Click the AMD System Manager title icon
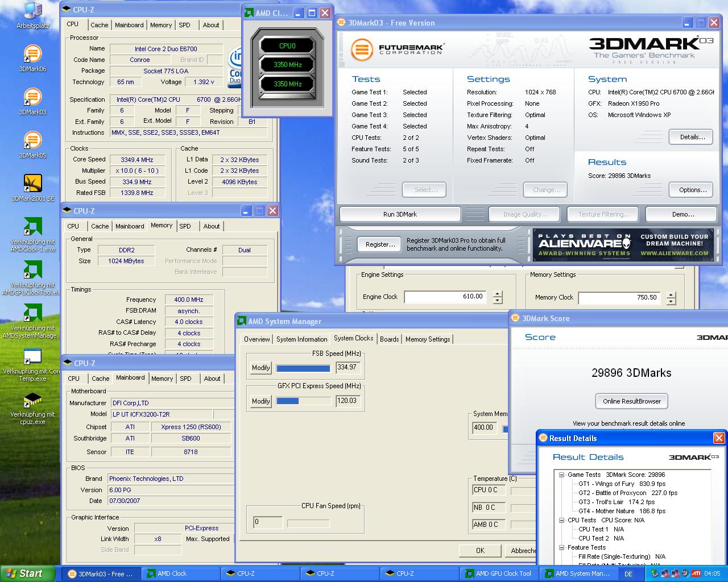Image resolution: width=728 pixels, height=582 pixels. (x=242, y=321)
